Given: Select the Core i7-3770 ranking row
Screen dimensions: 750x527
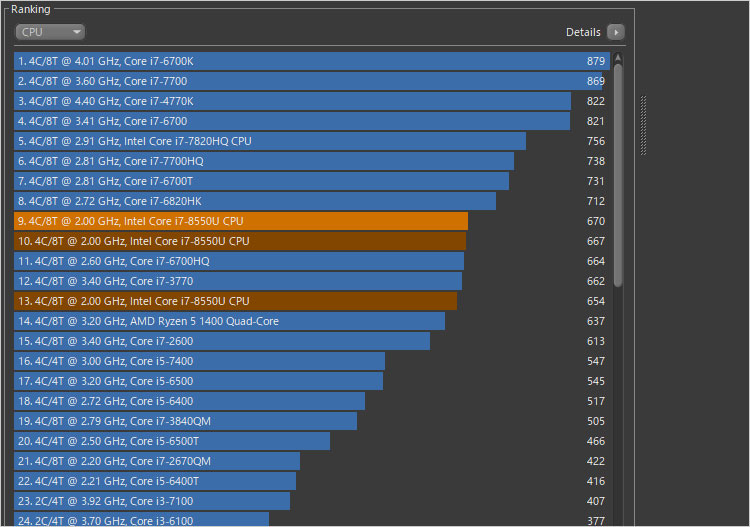Looking at the screenshot, I should 312,281.
